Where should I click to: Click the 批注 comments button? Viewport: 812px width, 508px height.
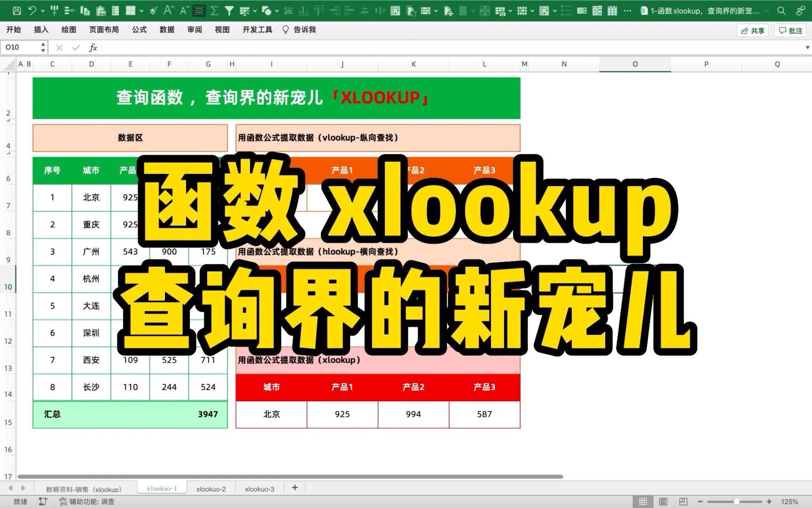click(x=791, y=31)
